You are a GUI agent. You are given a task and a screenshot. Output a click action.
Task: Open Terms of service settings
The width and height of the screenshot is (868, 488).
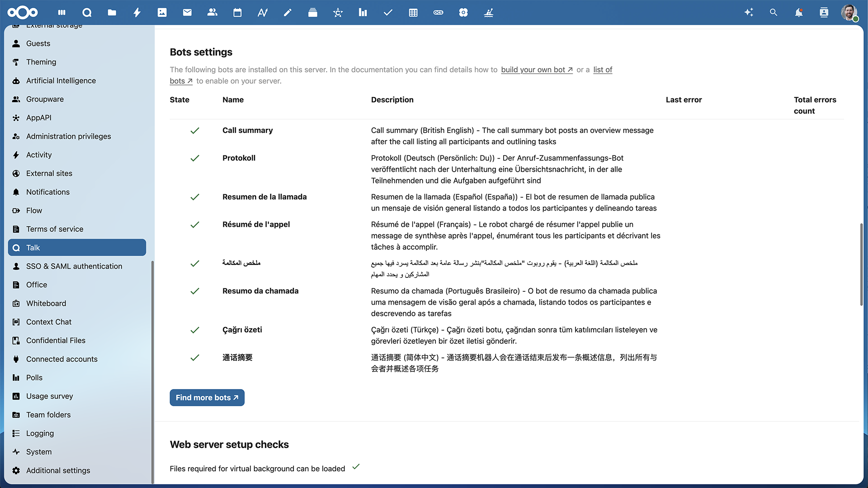point(77,229)
